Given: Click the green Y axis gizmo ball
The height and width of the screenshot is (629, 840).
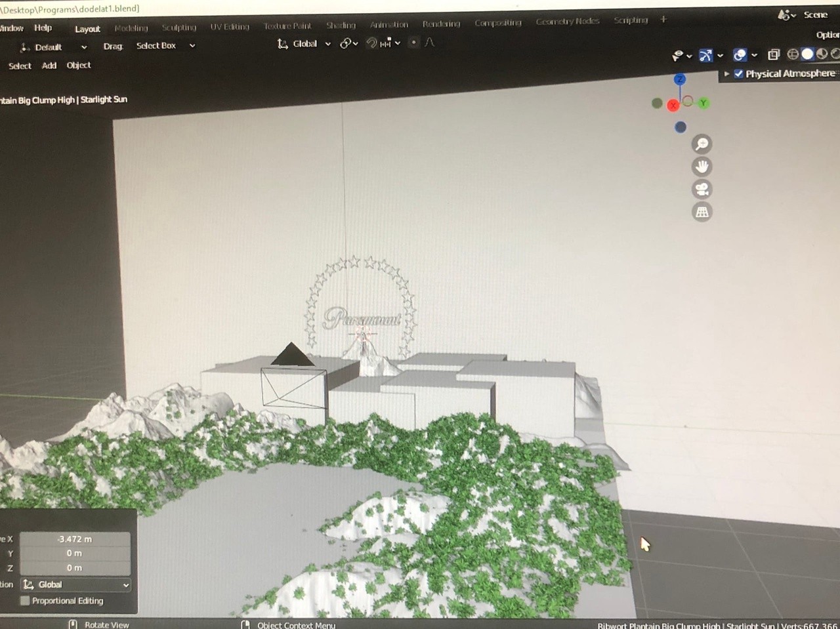Looking at the screenshot, I should click(x=703, y=103).
